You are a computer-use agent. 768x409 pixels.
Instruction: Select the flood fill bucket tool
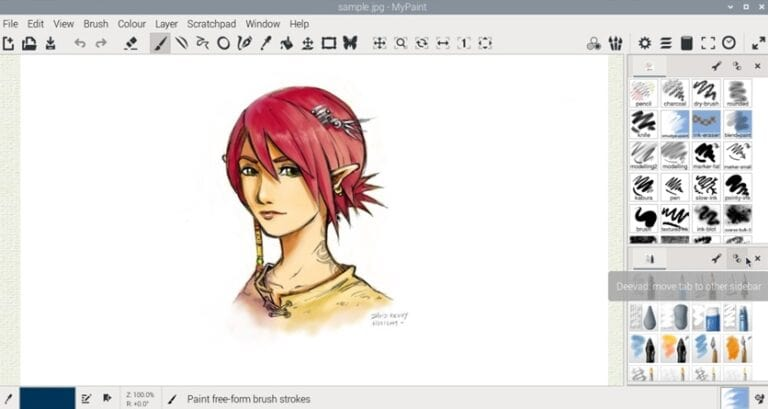(287, 43)
